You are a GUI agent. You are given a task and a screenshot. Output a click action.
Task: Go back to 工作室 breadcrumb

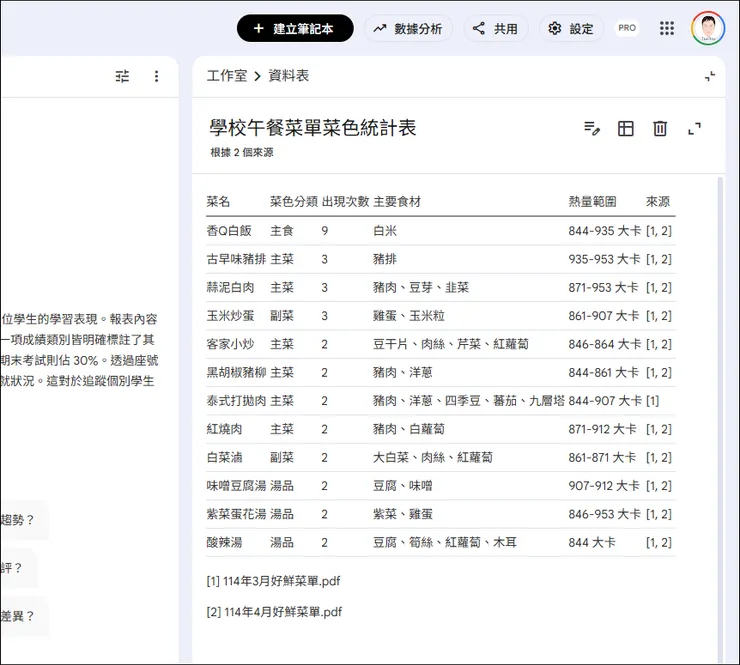coord(227,76)
